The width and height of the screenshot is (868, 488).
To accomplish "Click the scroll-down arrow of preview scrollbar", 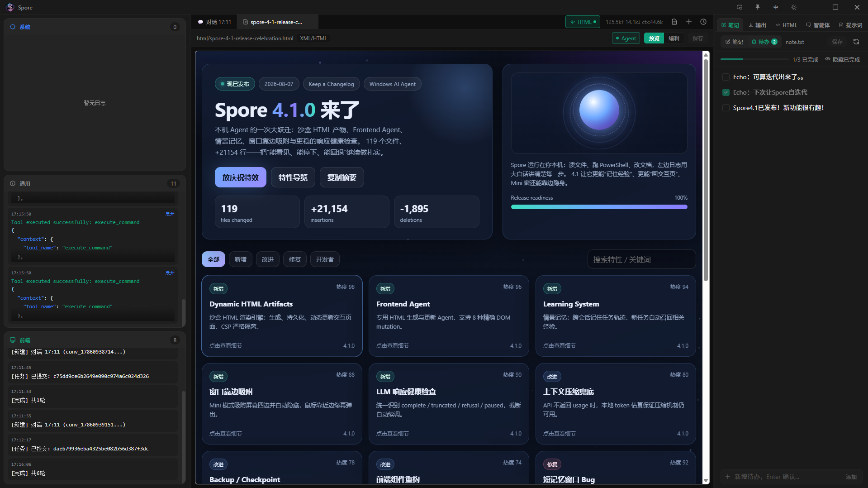I will [x=706, y=480].
